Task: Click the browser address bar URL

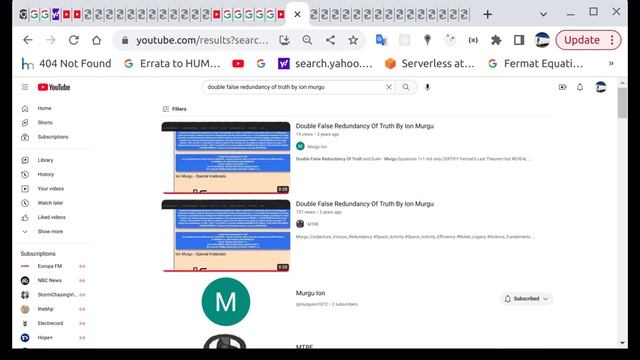Action: [202, 40]
